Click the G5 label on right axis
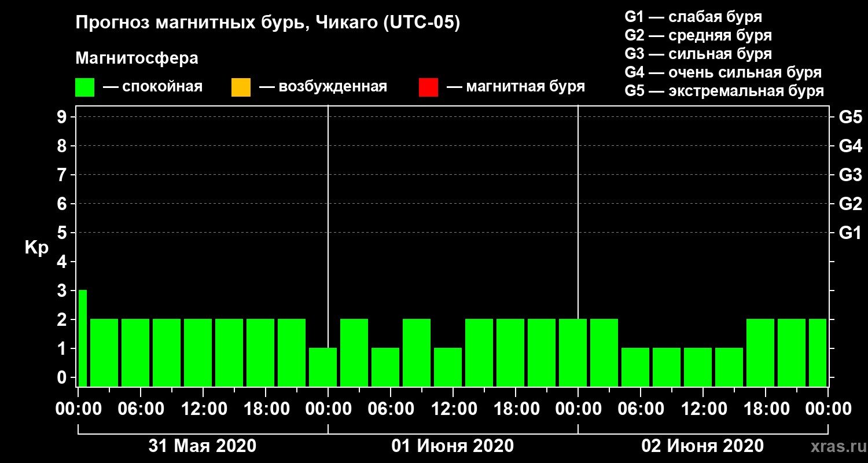The image size is (868, 463). click(850, 117)
